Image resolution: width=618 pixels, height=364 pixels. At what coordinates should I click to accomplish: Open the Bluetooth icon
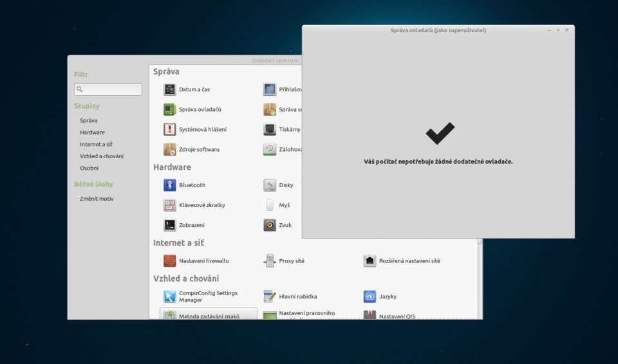click(x=169, y=185)
